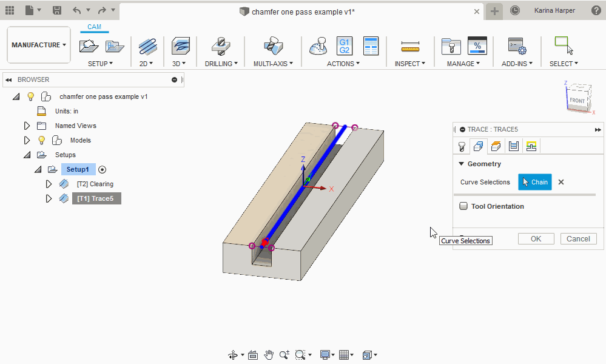Select the 2D milling strategy icon

pyautogui.click(x=147, y=47)
